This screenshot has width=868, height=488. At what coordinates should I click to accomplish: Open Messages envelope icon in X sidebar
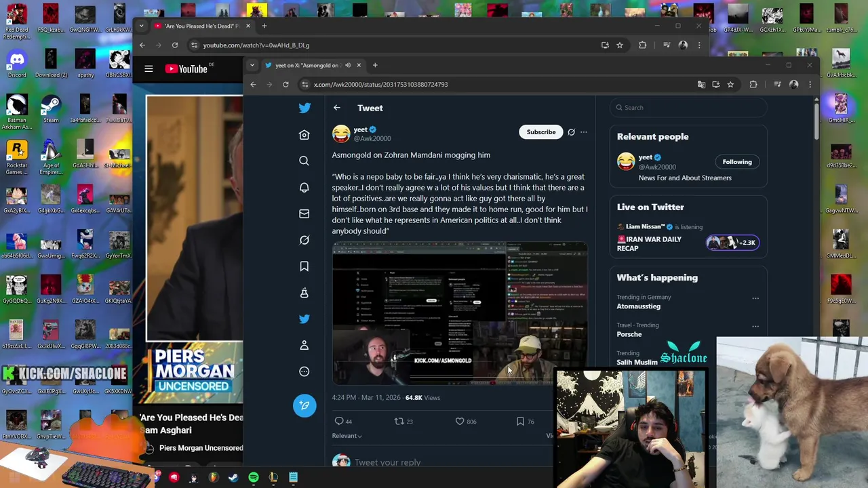304,213
